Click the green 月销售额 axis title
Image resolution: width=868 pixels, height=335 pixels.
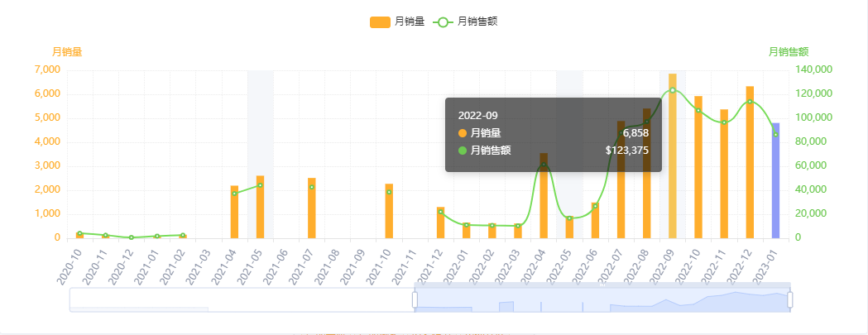[x=789, y=52]
